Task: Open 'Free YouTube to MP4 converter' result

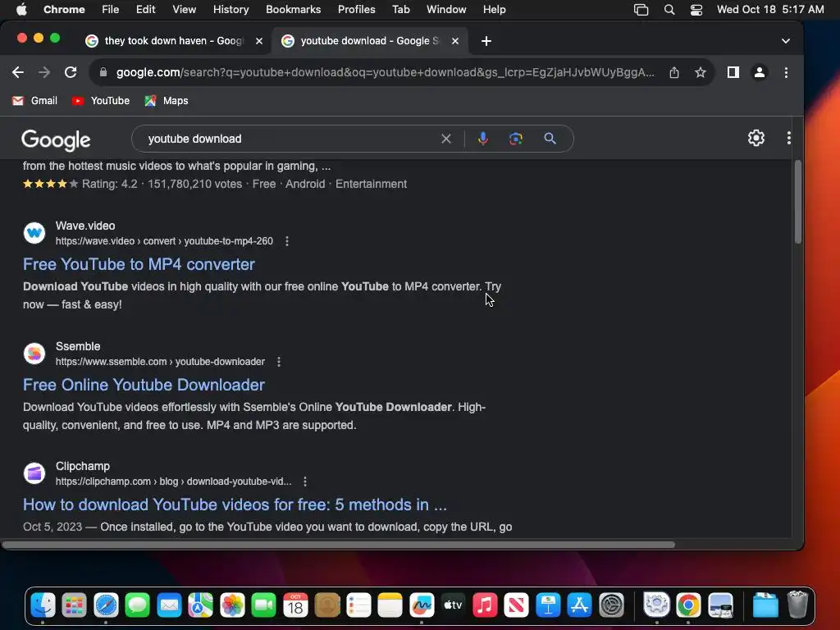Action: pyautogui.click(x=139, y=264)
